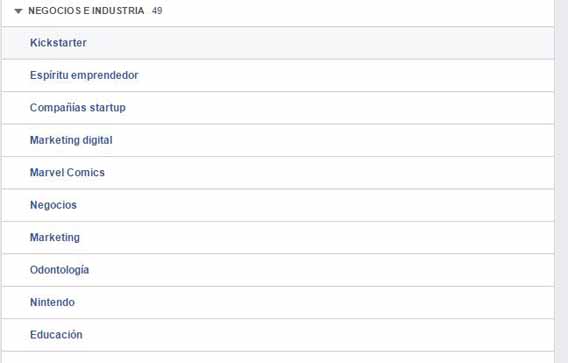The height and width of the screenshot is (363, 568).
Task: Click the vertical scrollbar track at right edge
Action: (561, 181)
